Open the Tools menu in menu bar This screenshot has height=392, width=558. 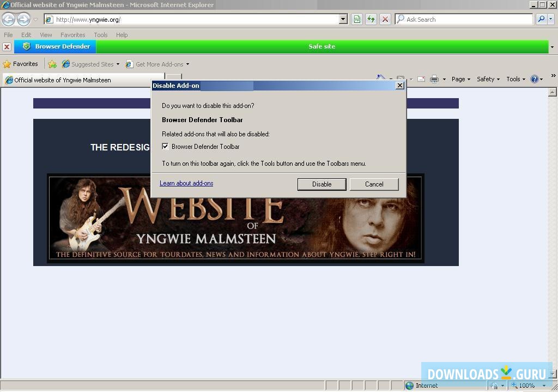pyautogui.click(x=101, y=35)
